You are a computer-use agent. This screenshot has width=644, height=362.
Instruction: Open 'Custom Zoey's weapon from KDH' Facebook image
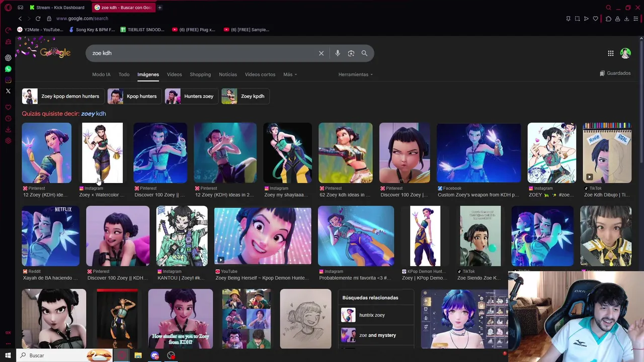coord(478,153)
